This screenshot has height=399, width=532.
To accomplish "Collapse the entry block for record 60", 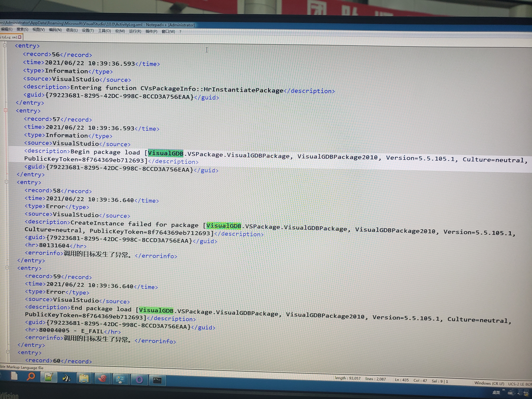I will coord(8,352).
